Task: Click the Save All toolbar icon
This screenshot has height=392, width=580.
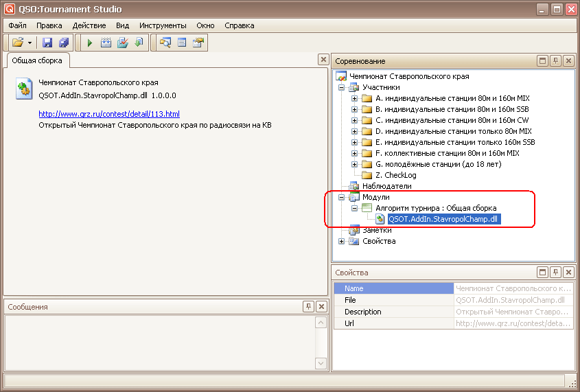Action: coord(64,43)
